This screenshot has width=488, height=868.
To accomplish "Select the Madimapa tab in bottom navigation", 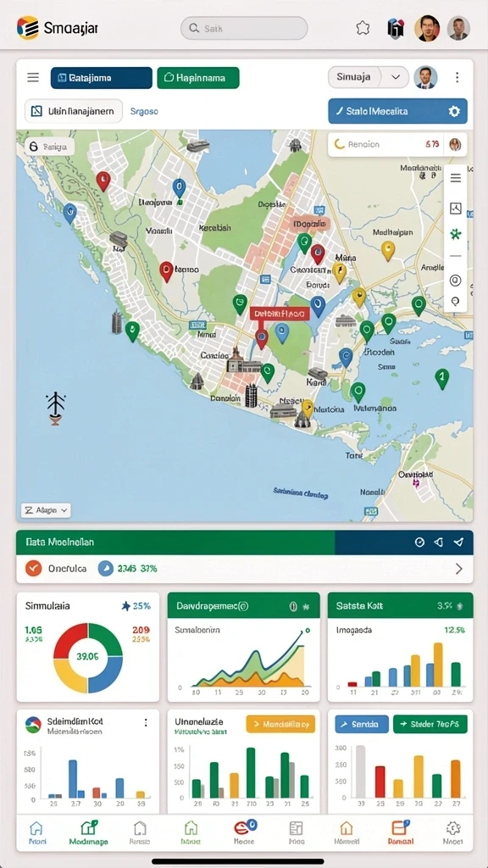I will pyautogui.click(x=88, y=833).
